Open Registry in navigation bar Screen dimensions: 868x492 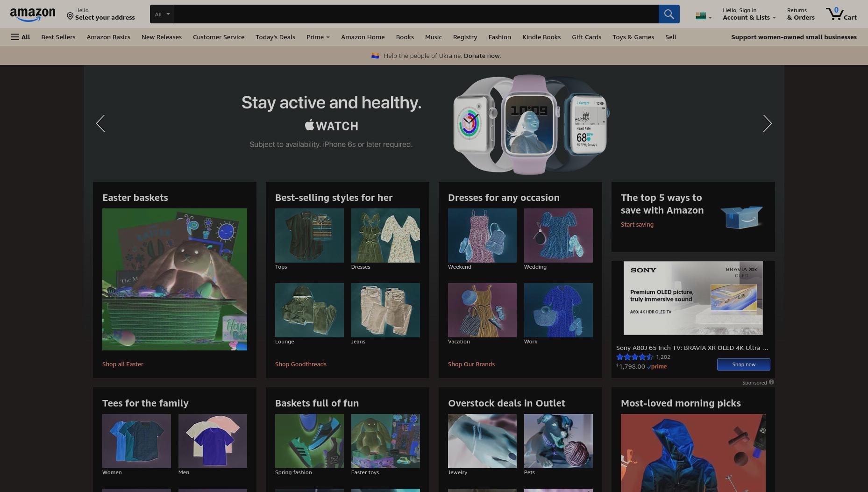(465, 37)
